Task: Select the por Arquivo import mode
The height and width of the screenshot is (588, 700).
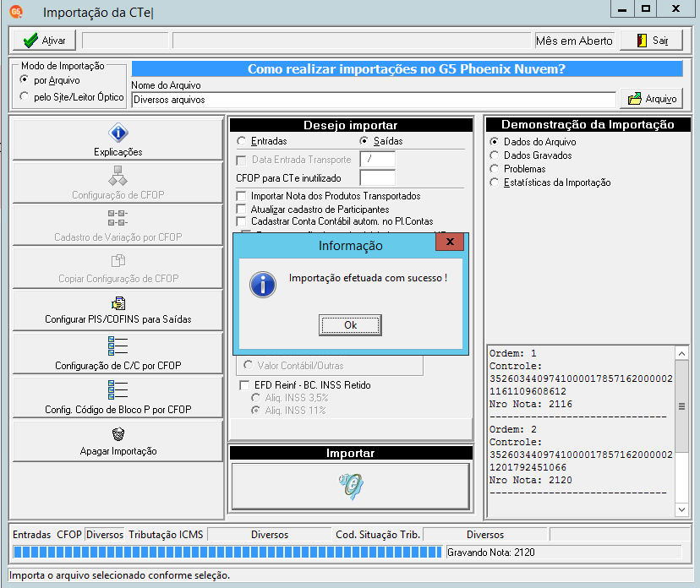Action: tap(25, 80)
